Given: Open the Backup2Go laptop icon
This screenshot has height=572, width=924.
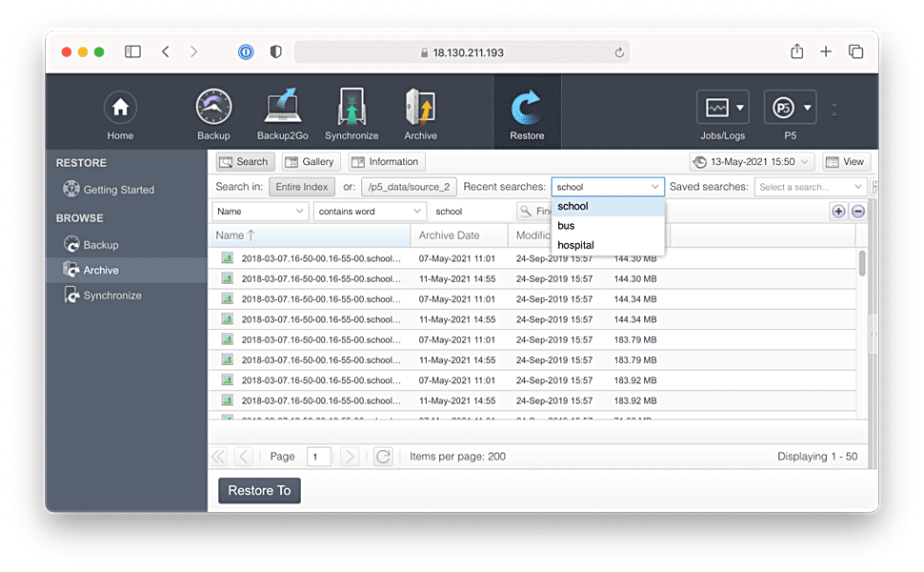Looking at the screenshot, I should click(282, 108).
